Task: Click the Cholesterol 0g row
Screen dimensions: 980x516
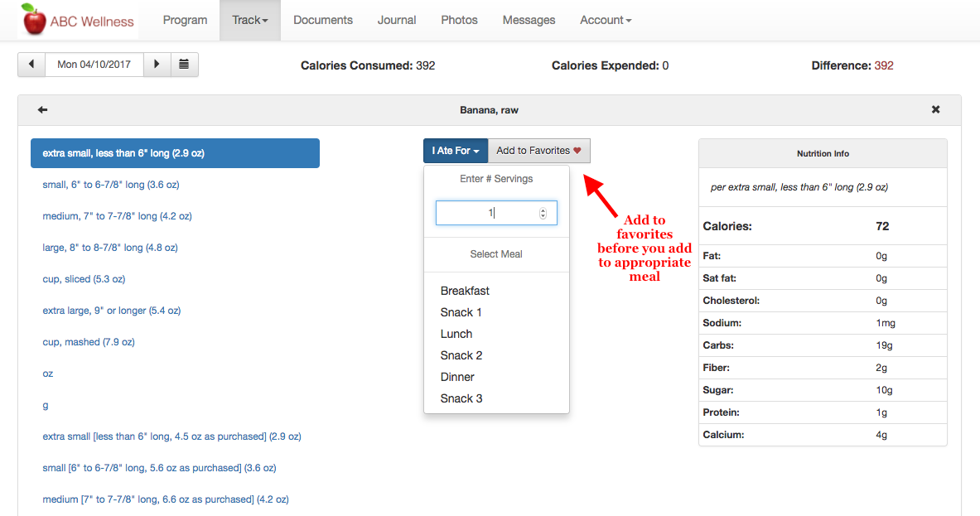Action: point(823,301)
